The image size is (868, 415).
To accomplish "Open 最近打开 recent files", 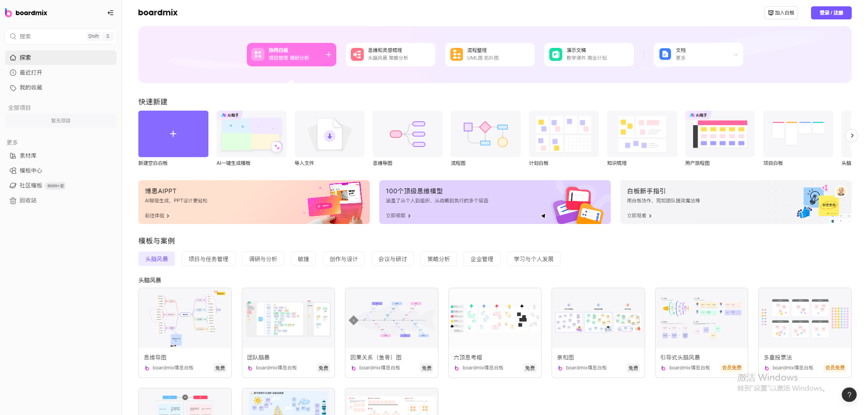I will coord(30,73).
